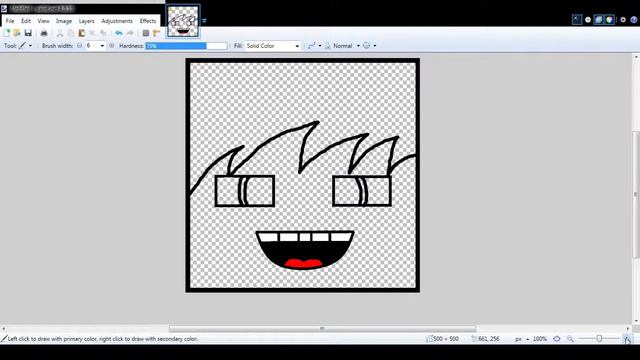Click the Hardness slider bar

(186, 46)
